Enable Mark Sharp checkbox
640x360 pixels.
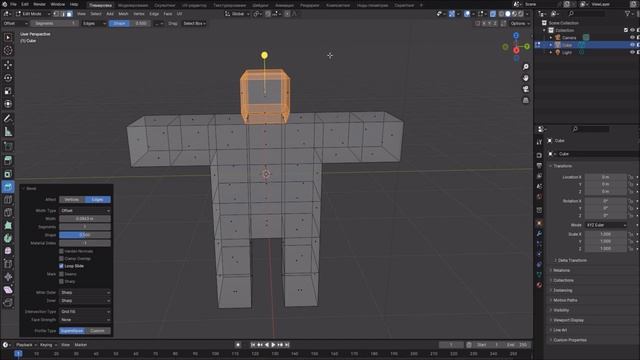pyautogui.click(x=61, y=282)
